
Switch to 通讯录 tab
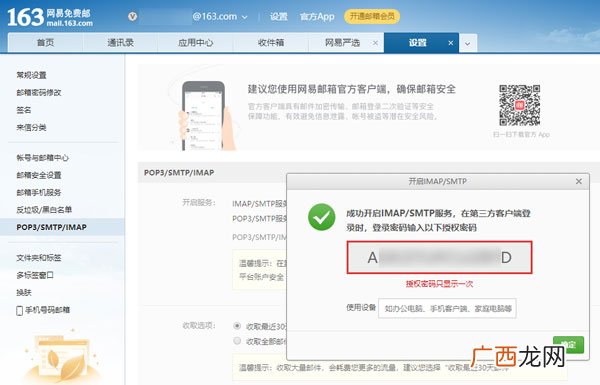point(121,42)
